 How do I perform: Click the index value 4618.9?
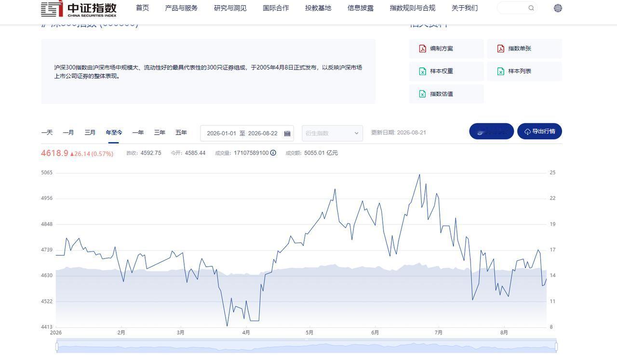pos(54,153)
